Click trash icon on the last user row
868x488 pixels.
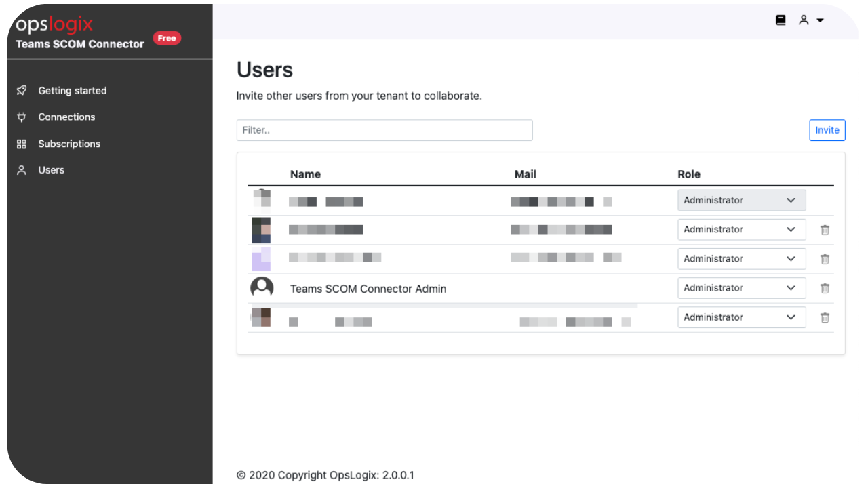click(x=825, y=317)
